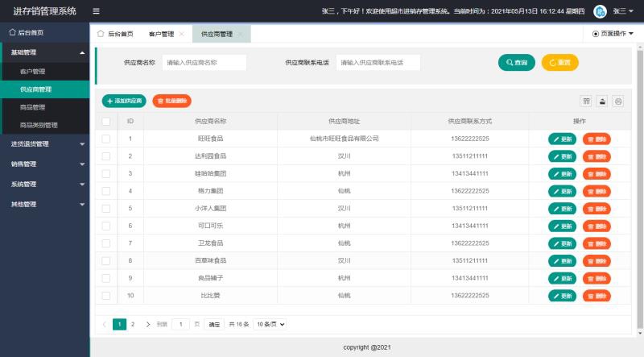Click the table print icon
The height and width of the screenshot is (357, 644).
pyautogui.click(x=618, y=102)
